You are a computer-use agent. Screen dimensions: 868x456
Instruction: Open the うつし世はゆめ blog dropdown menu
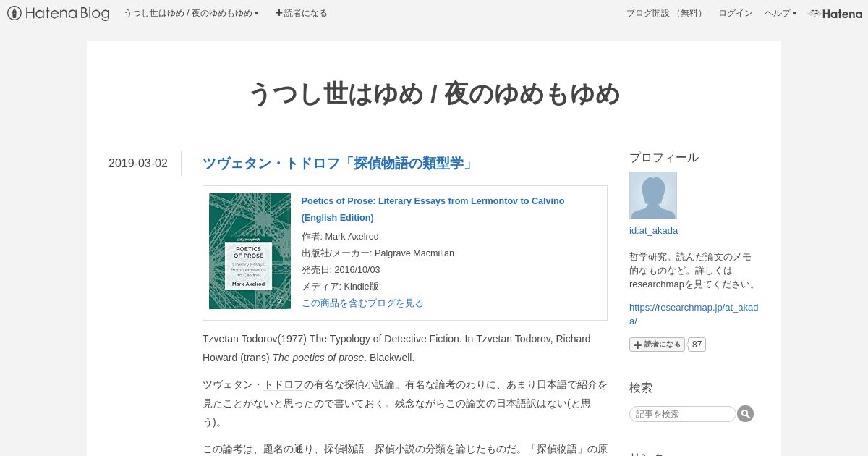pos(191,13)
